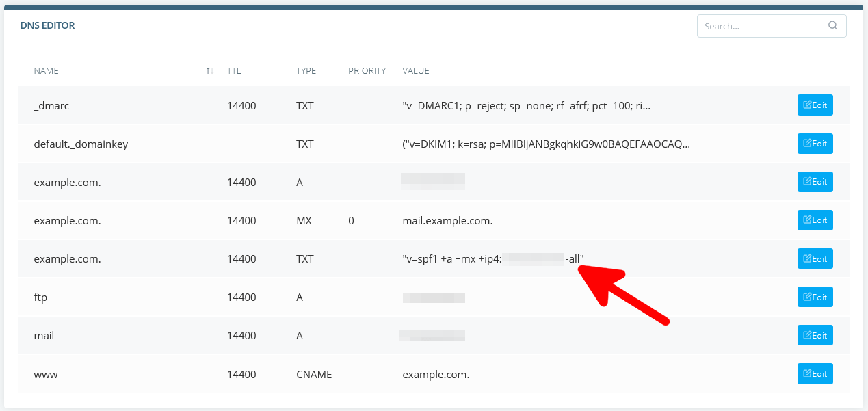
Task: Click the PRIORITY column header
Action: [x=367, y=70]
